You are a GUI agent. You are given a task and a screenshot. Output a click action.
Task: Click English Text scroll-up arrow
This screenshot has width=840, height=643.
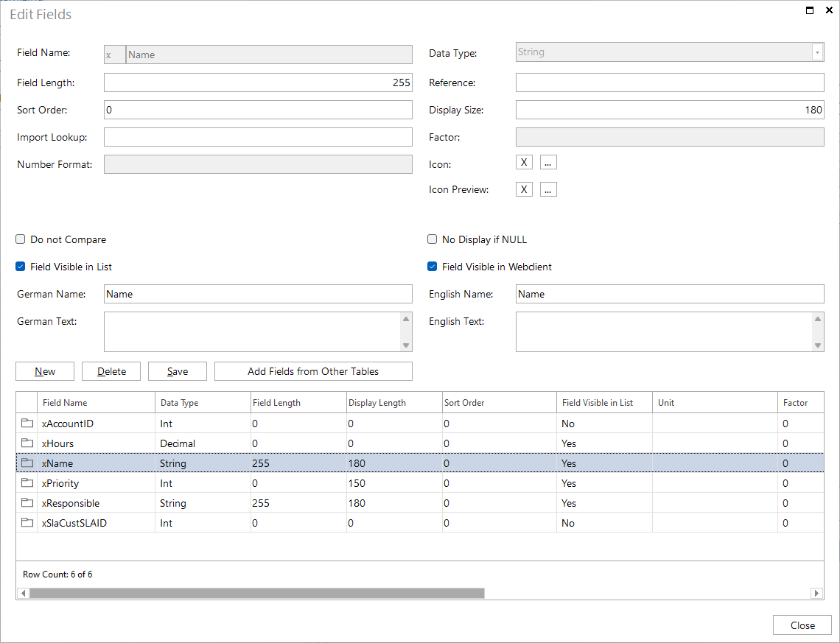[x=817, y=319]
